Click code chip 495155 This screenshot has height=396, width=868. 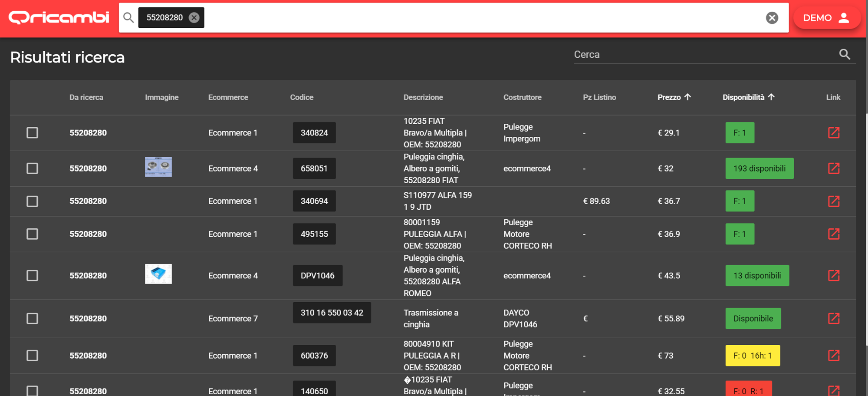tap(314, 234)
